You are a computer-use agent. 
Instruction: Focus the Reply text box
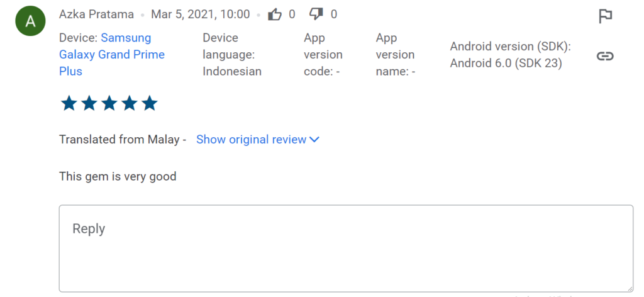[x=346, y=248]
